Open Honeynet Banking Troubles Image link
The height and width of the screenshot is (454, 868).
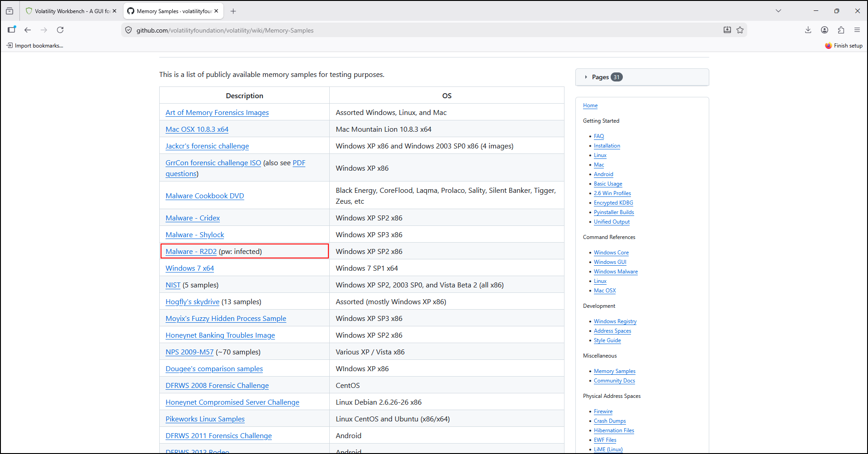click(x=220, y=335)
